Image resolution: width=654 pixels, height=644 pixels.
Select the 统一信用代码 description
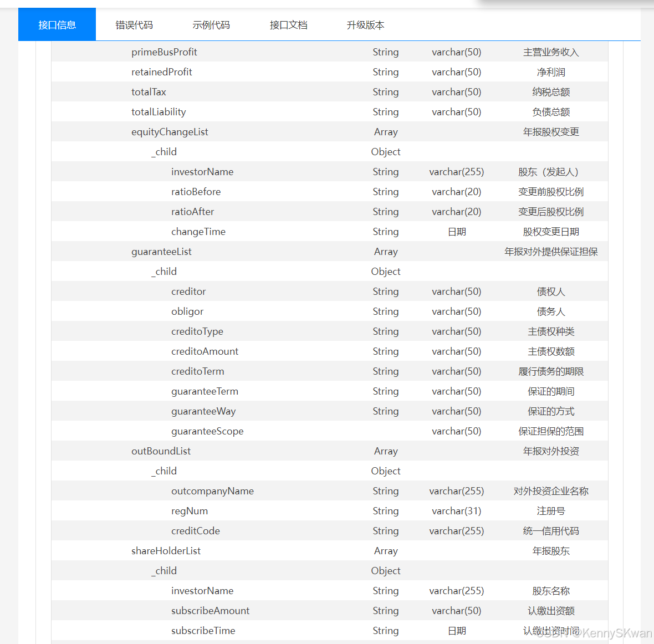click(x=550, y=531)
